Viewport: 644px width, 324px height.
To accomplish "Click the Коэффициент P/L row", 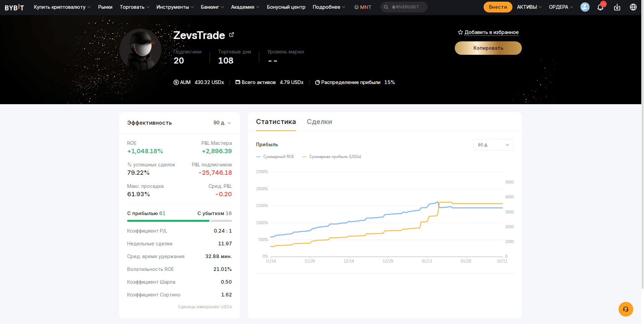I will tap(179, 231).
